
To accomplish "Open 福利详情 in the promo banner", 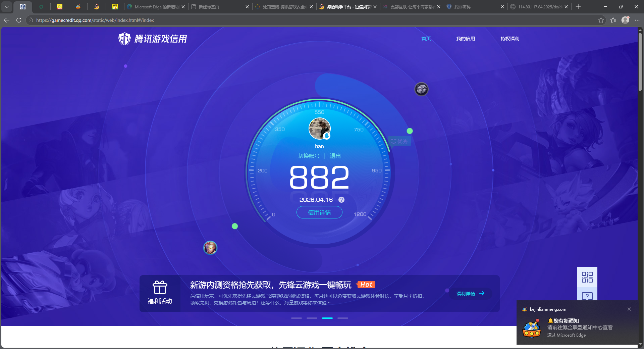I will coord(470,293).
